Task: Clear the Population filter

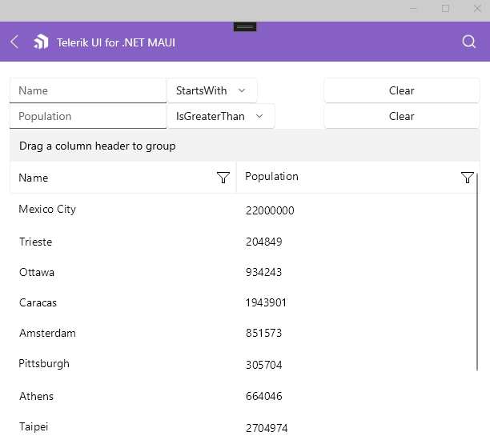Action: (x=402, y=116)
